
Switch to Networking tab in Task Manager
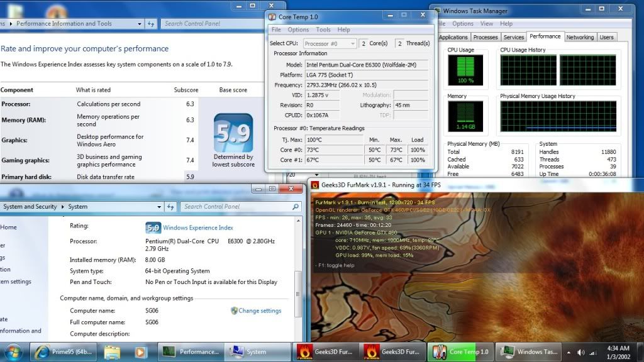point(580,37)
